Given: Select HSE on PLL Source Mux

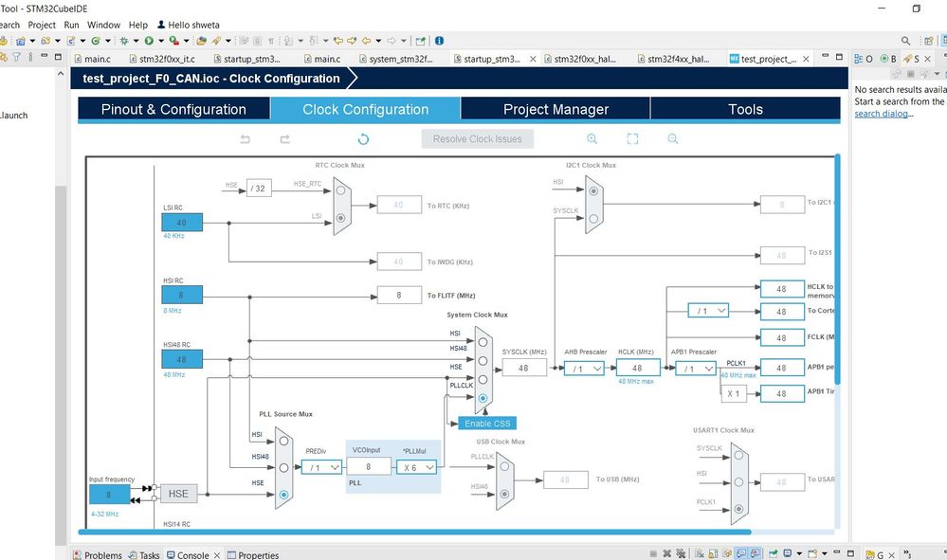Looking at the screenshot, I should (283, 495).
